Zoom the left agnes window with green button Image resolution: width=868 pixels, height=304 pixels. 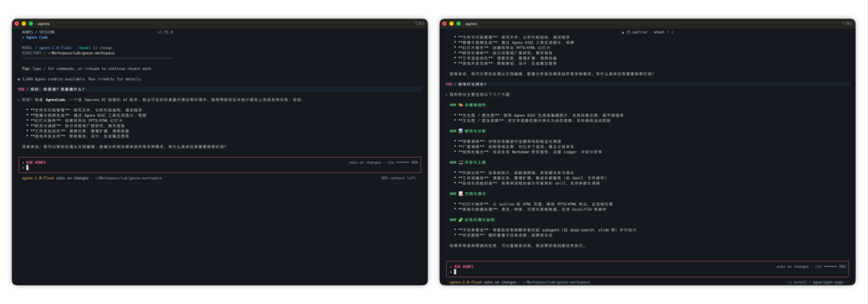[x=31, y=24]
